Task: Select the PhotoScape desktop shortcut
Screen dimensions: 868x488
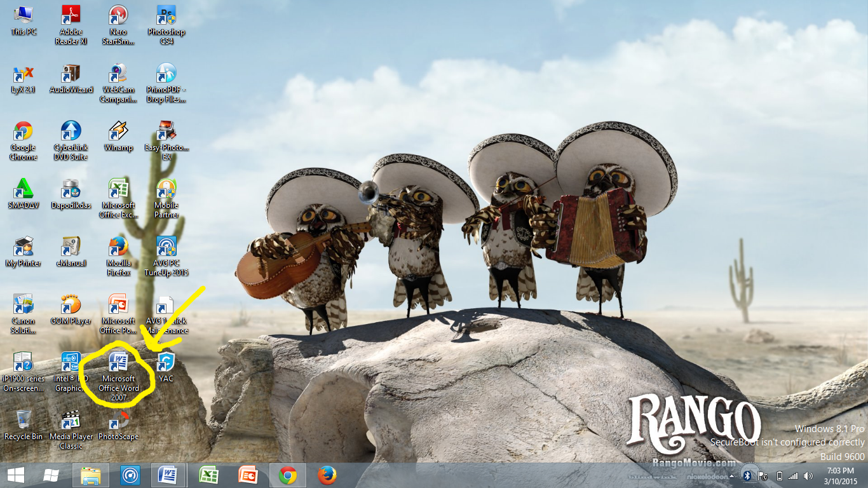Action: coord(118,426)
